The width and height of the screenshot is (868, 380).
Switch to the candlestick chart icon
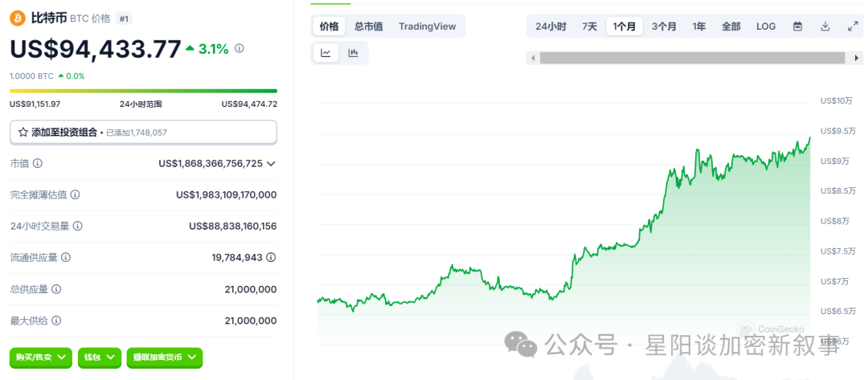[353, 53]
